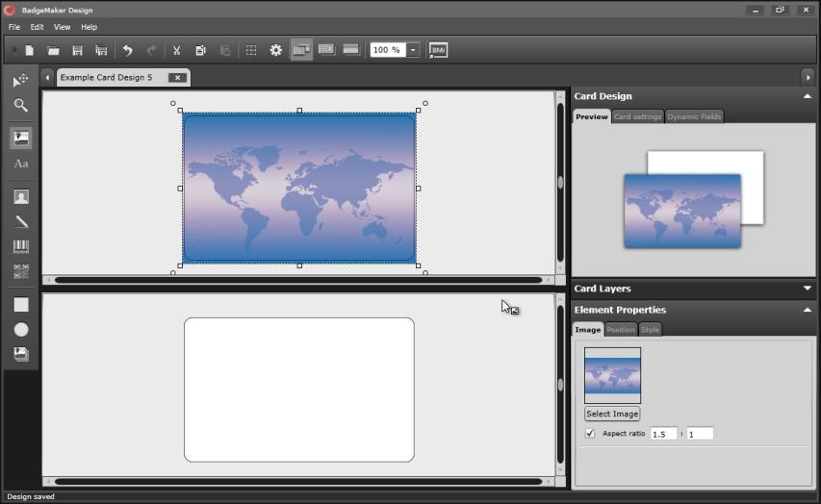Toggle the Aspect ratio checkbox
The height and width of the screenshot is (504, 821).
(x=590, y=434)
